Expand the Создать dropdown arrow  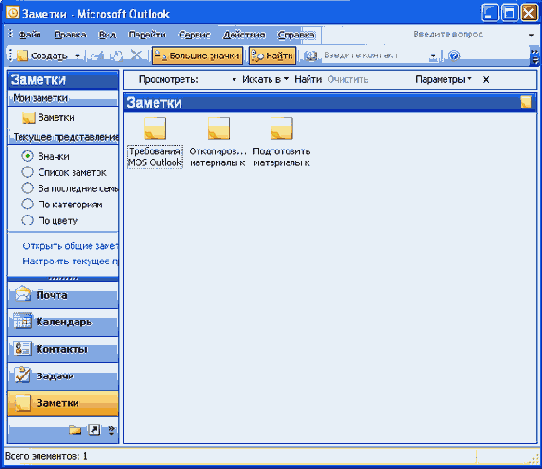click(x=77, y=56)
